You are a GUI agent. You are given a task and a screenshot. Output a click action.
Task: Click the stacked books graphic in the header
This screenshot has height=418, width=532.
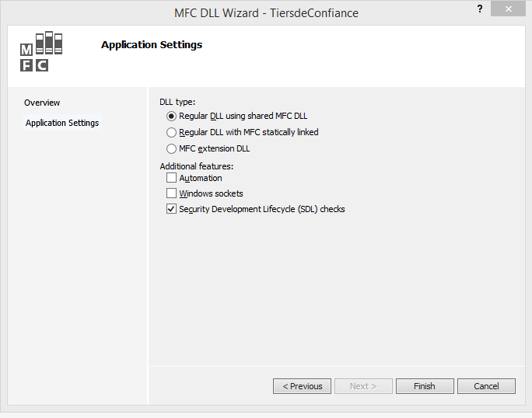pyautogui.click(x=48, y=43)
